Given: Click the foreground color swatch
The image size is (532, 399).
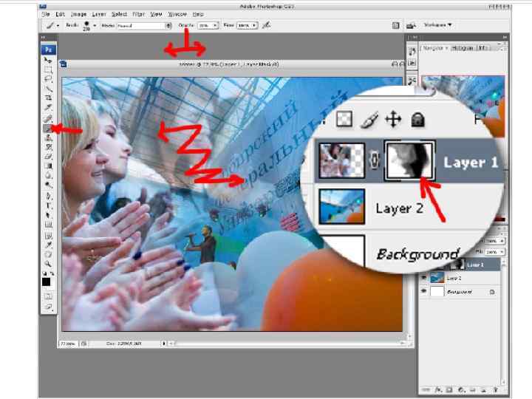Looking at the screenshot, I should [x=46, y=282].
